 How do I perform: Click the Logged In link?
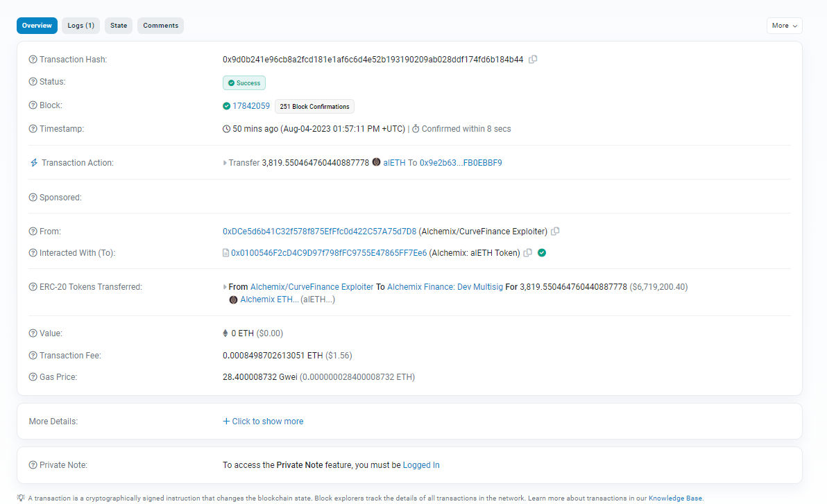(420, 465)
